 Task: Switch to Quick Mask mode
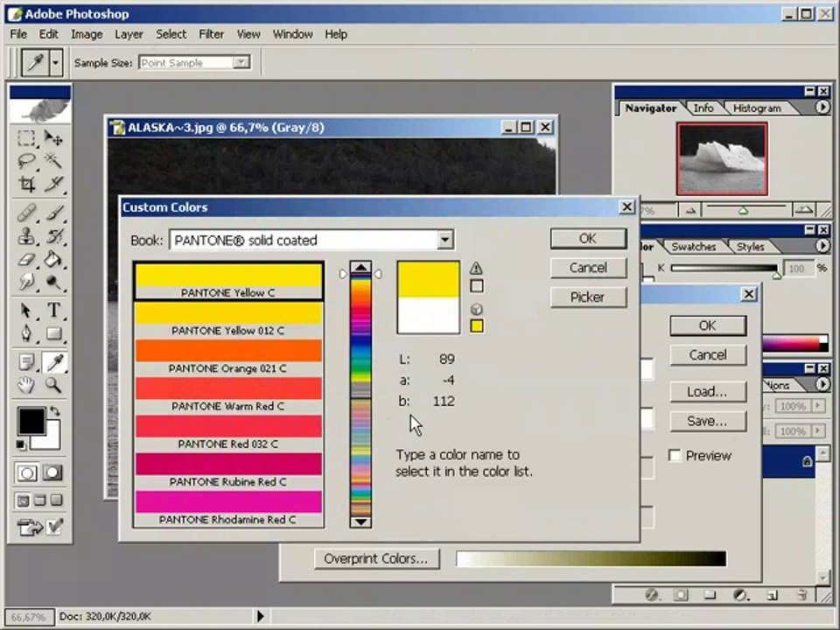tap(52, 472)
